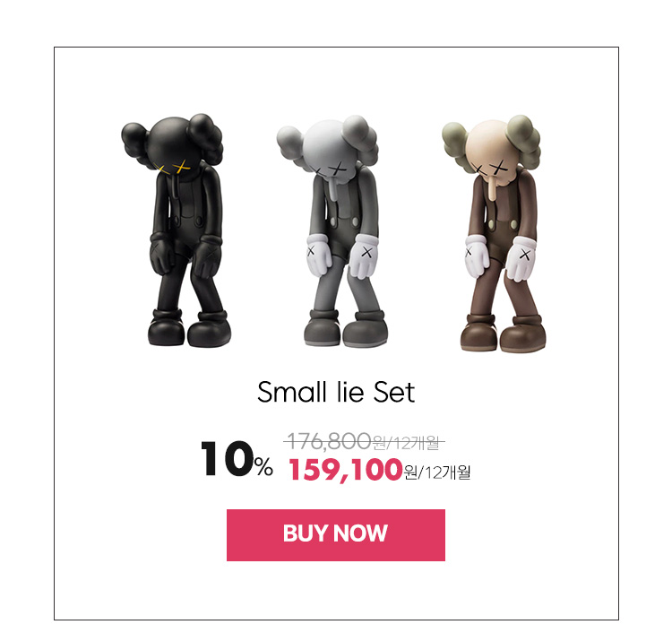The image size is (672, 633).
Task: Click the grey figure's white gloved hand
Action: point(364,256)
